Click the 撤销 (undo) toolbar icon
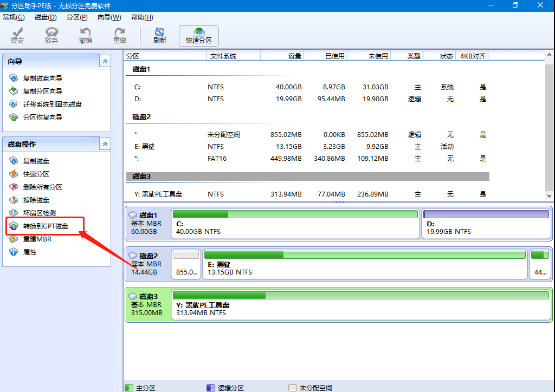 pos(85,32)
